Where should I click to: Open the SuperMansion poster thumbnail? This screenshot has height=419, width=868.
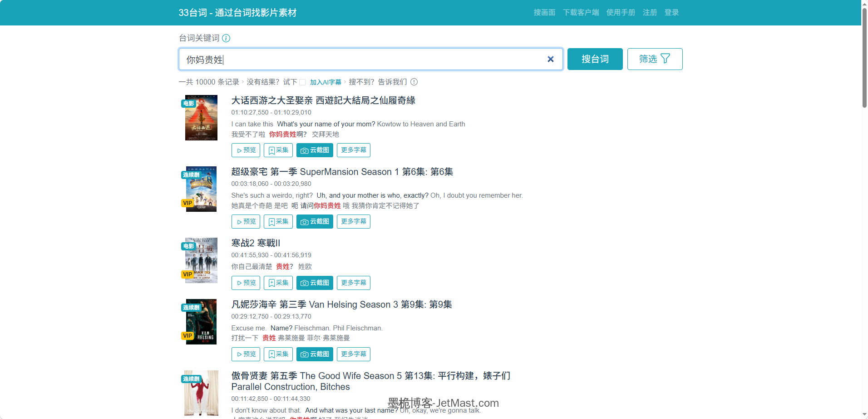pyautogui.click(x=201, y=189)
